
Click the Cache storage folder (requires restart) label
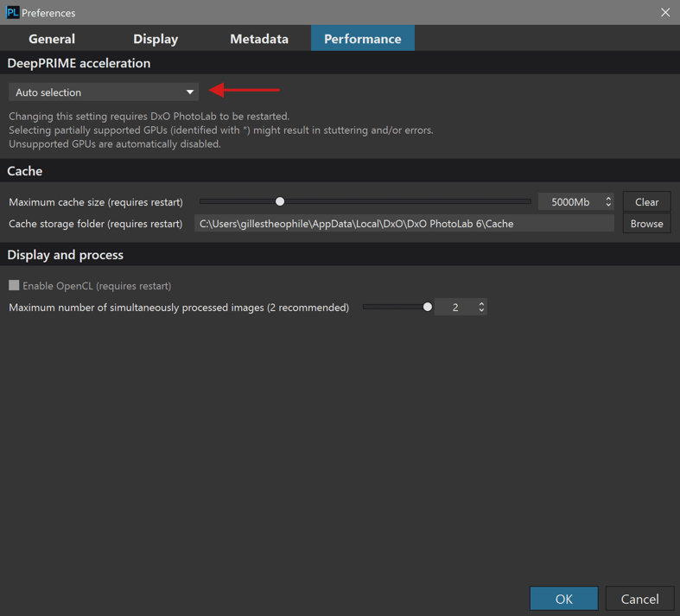[x=95, y=224]
